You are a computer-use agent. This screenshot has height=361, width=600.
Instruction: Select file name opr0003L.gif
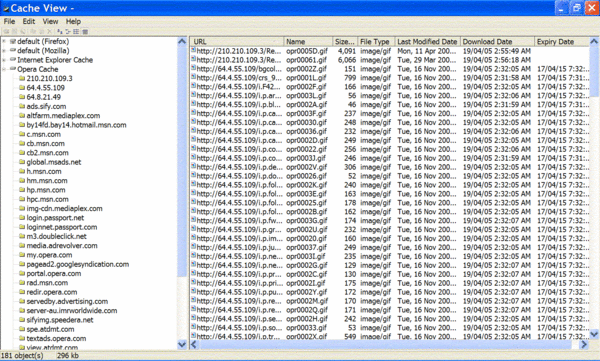click(306, 95)
